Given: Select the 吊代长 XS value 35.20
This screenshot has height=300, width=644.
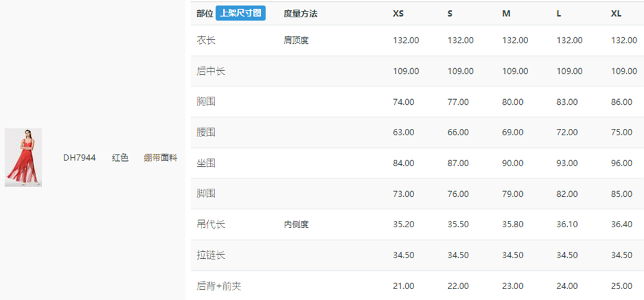Looking at the screenshot, I should pos(404,225).
